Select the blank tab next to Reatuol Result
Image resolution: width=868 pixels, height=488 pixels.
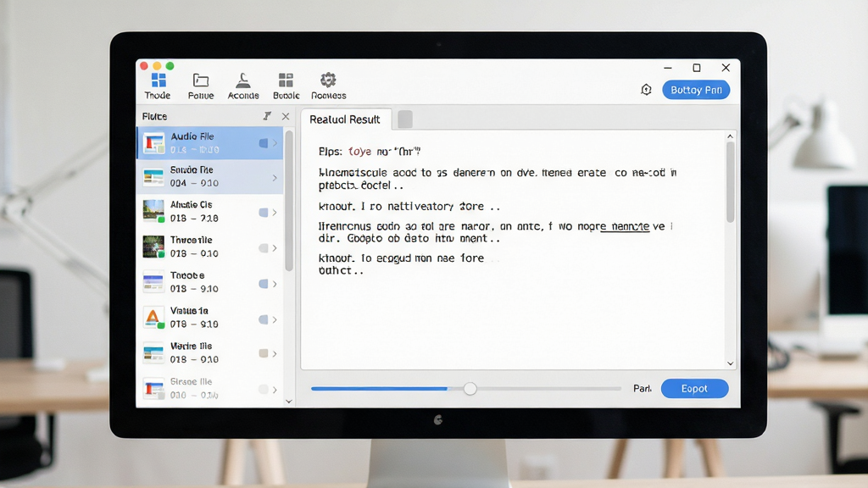[405, 119]
